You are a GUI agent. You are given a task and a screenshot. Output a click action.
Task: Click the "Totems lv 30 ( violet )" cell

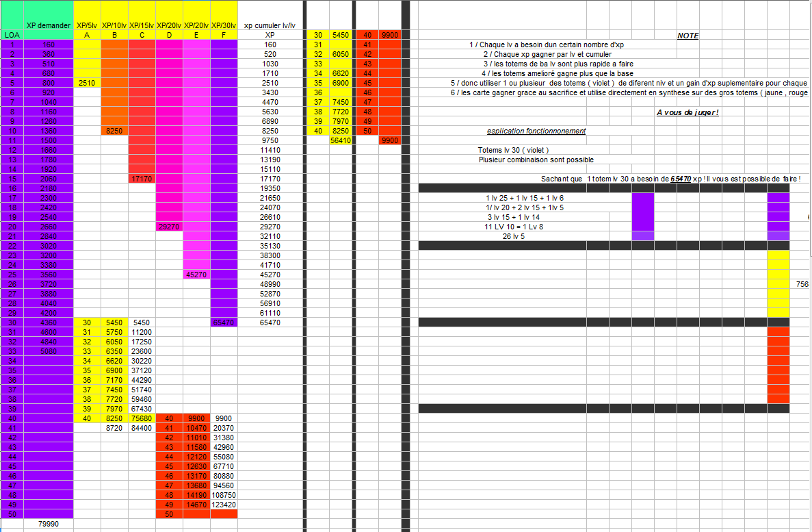[x=513, y=150]
